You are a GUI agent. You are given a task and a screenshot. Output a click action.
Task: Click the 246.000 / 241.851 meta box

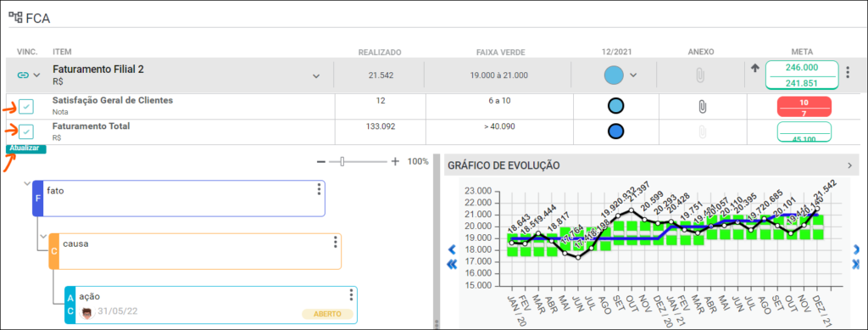(802, 75)
